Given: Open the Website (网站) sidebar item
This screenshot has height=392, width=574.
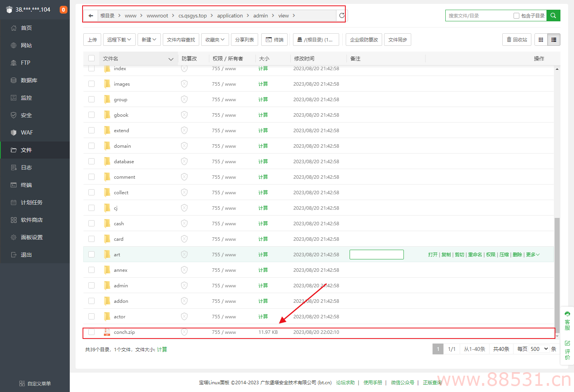Looking at the screenshot, I should 35,45.
